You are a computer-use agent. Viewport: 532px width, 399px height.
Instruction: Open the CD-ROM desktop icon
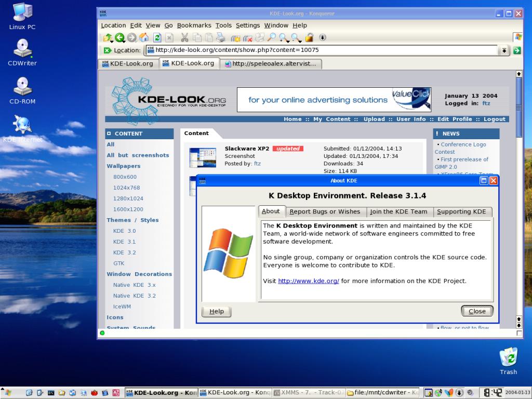coord(22,90)
